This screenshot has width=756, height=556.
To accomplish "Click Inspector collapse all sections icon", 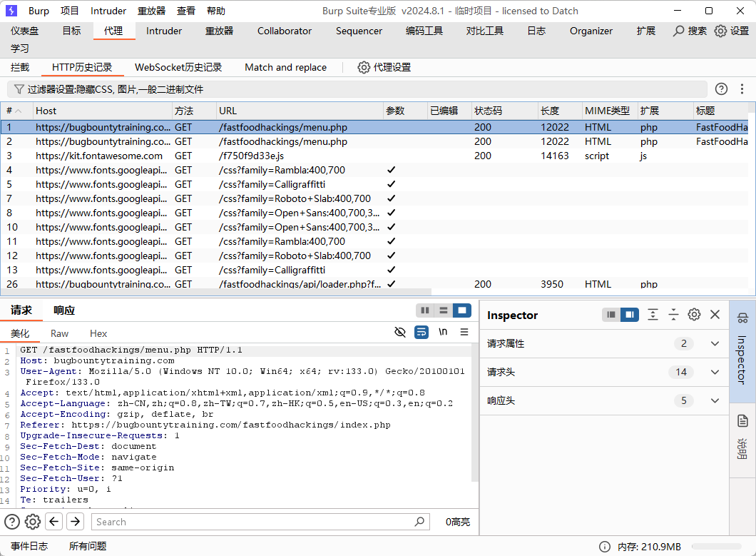I will (x=673, y=315).
